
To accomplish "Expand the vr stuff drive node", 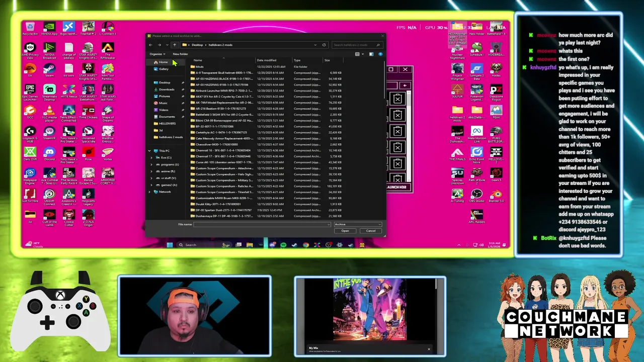I will click(151, 178).
